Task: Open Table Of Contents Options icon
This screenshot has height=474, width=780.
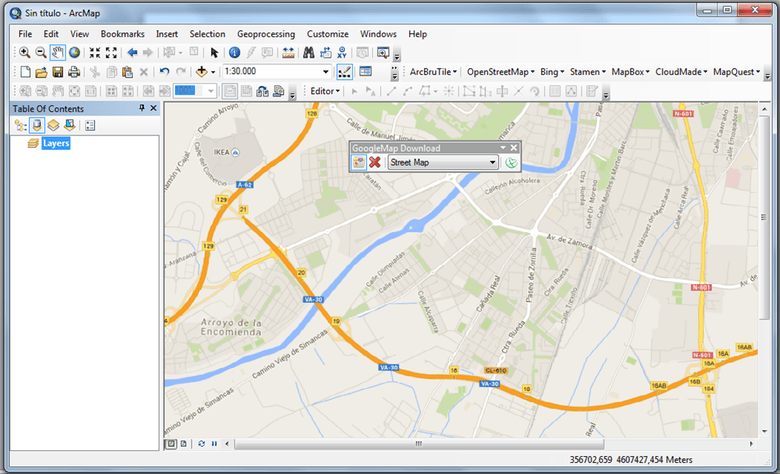Action: point(90,125)
